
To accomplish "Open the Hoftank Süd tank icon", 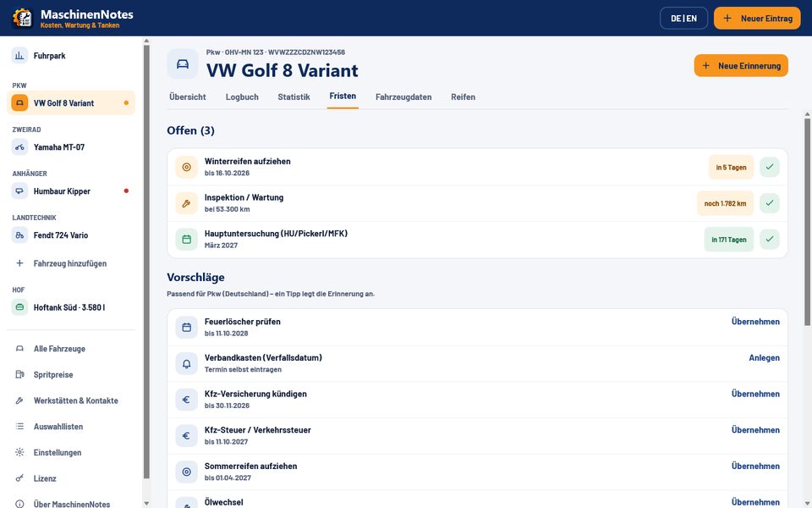I will [19, 307].
